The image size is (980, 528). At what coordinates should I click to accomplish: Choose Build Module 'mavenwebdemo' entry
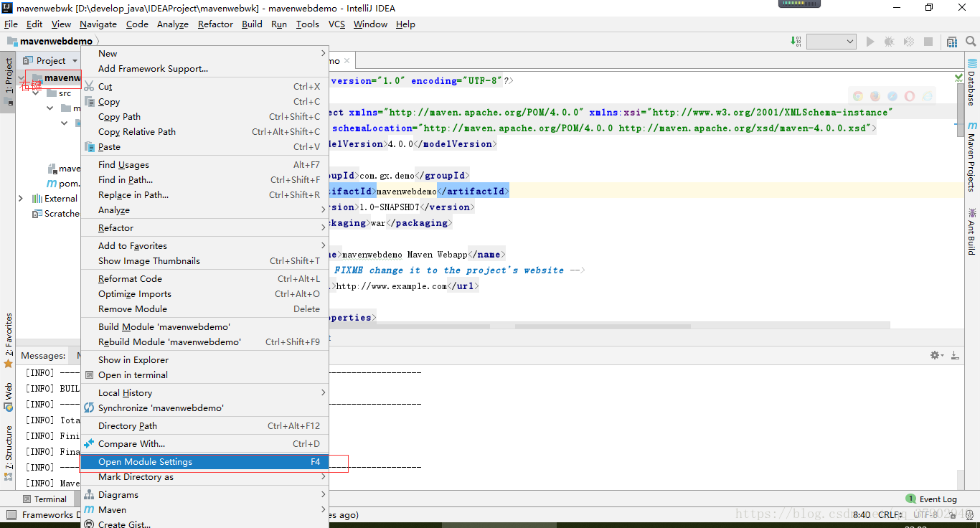[x=204, y=327]
